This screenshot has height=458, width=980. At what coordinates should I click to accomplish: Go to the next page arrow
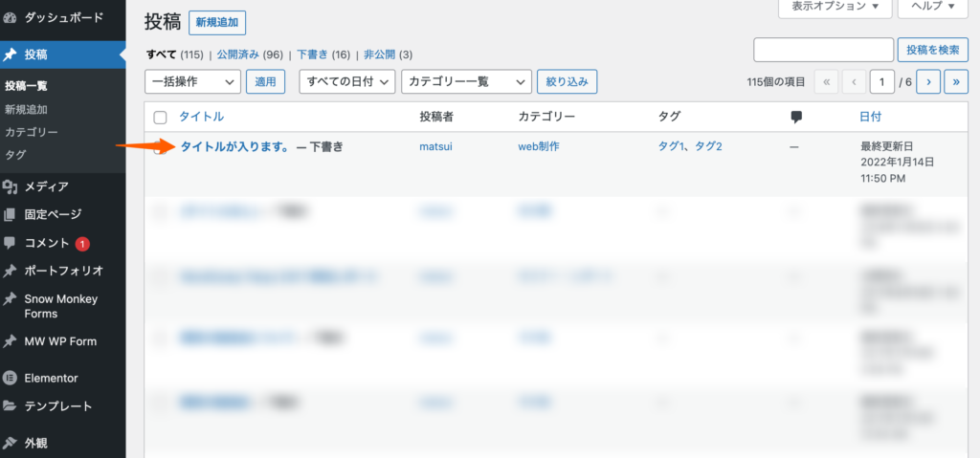927,82
